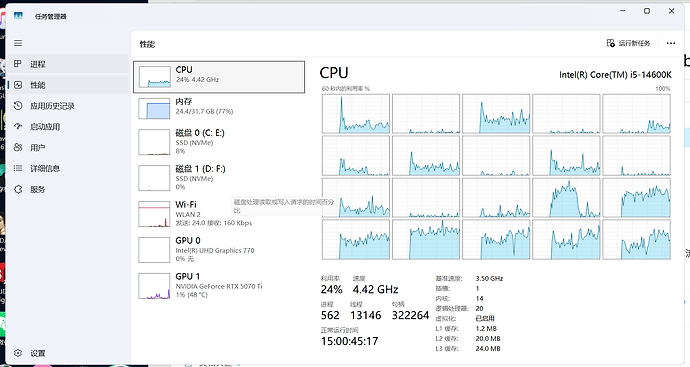
Task: Click the 设置 gear icon
Action: [18, 353]
